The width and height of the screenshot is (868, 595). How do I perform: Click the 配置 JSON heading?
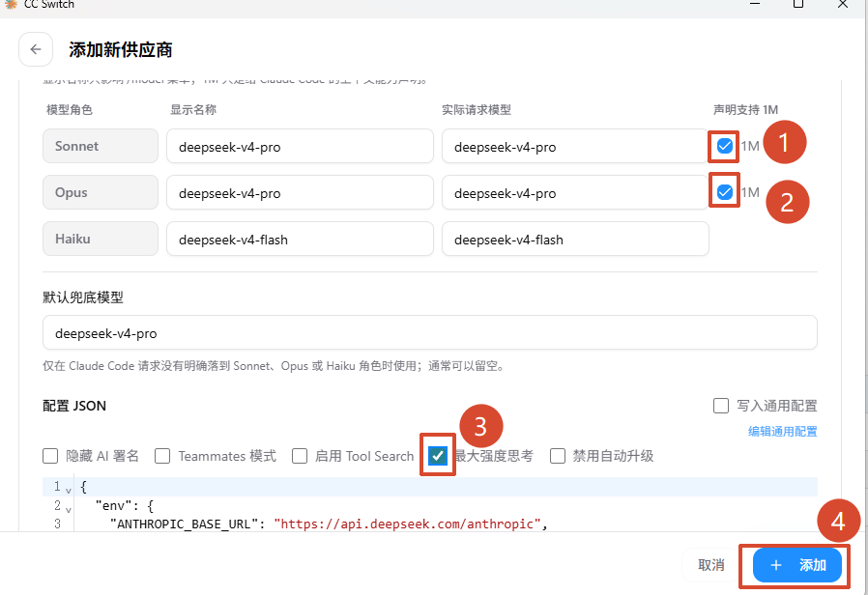pos(74,406)
